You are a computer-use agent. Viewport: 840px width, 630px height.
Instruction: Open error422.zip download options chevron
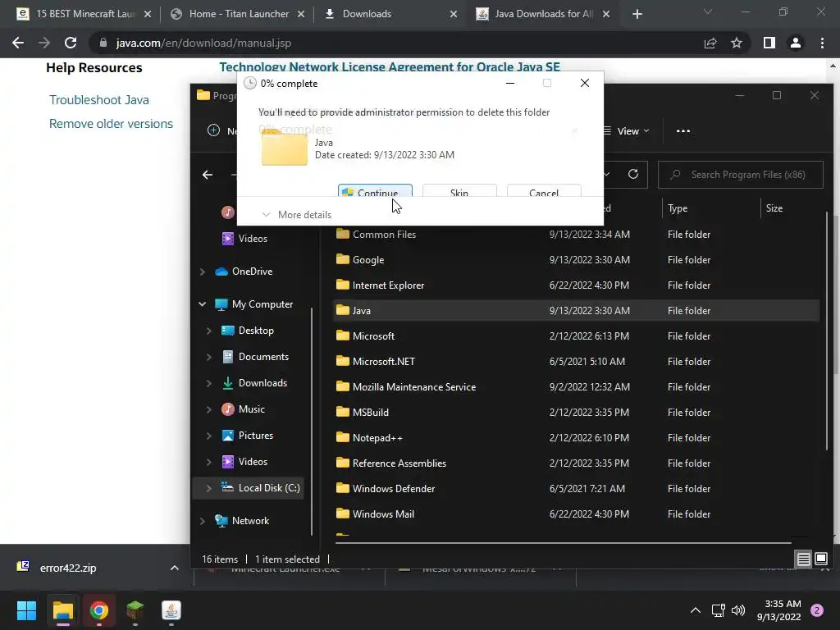pyautogui.click(x=174, y=568)
